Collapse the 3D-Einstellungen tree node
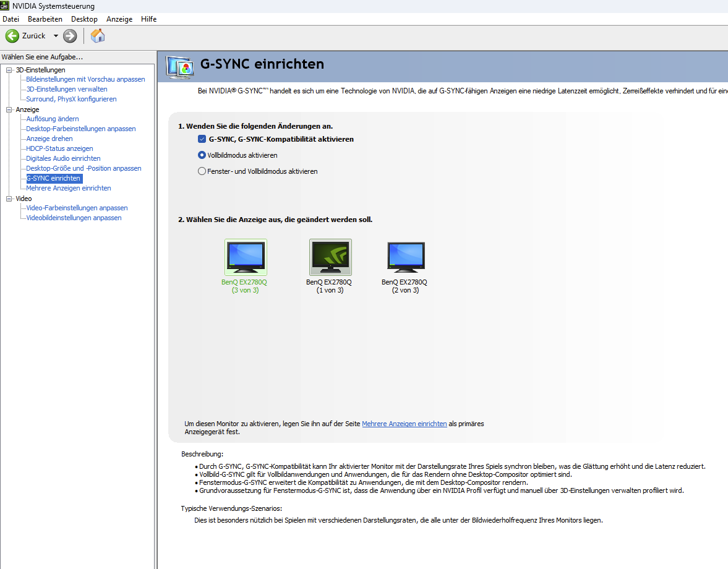The height and width of the screenshot is (569, 728). pos(9,70)
